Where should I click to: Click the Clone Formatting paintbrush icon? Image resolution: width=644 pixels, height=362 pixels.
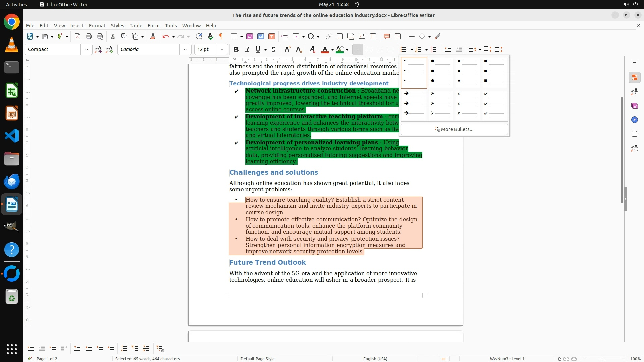153,37
